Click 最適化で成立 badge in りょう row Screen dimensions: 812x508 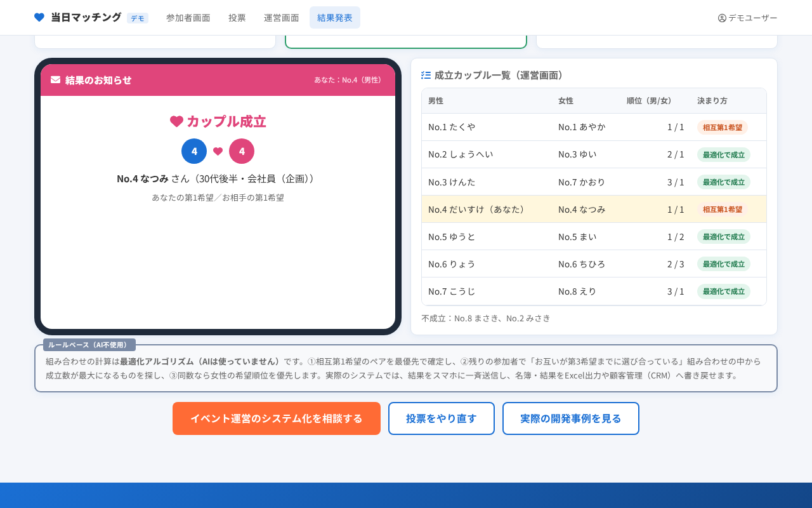click(x=724, y=264)
